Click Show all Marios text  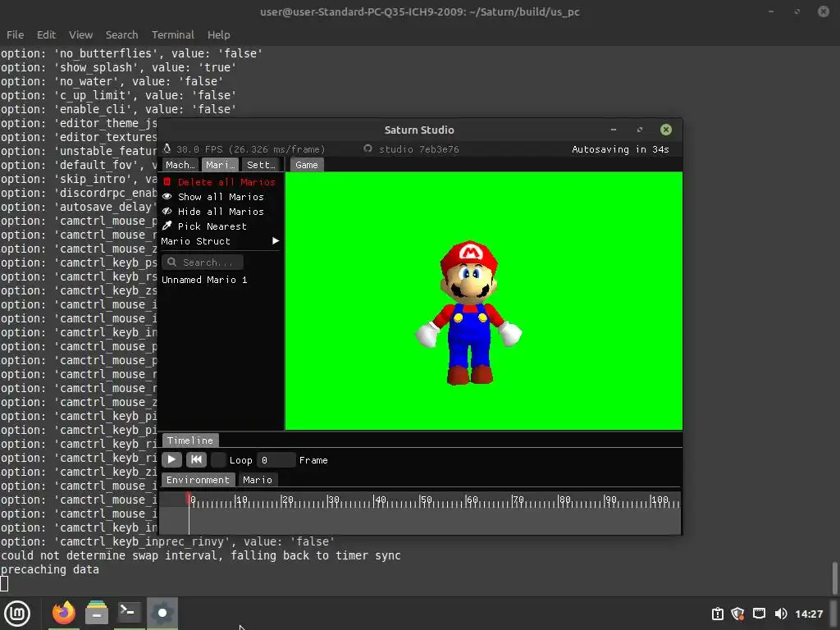(x=221, y=197)
